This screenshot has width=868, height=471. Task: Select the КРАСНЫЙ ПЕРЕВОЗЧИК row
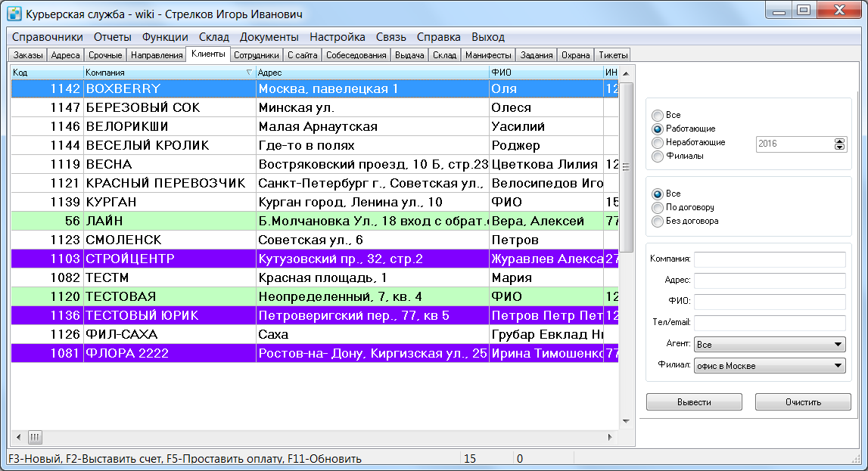click(x=314, y=184)
